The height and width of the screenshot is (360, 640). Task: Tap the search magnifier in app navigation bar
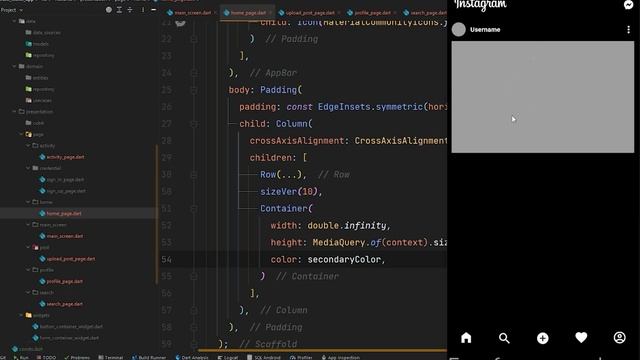tap(504, 338)
